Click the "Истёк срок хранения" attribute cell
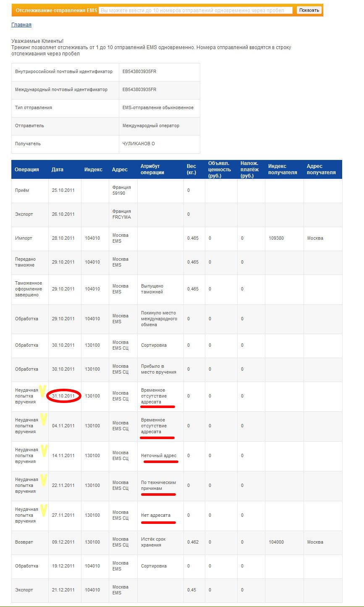Viewport: 364px width, 607px height. (151, 542)
